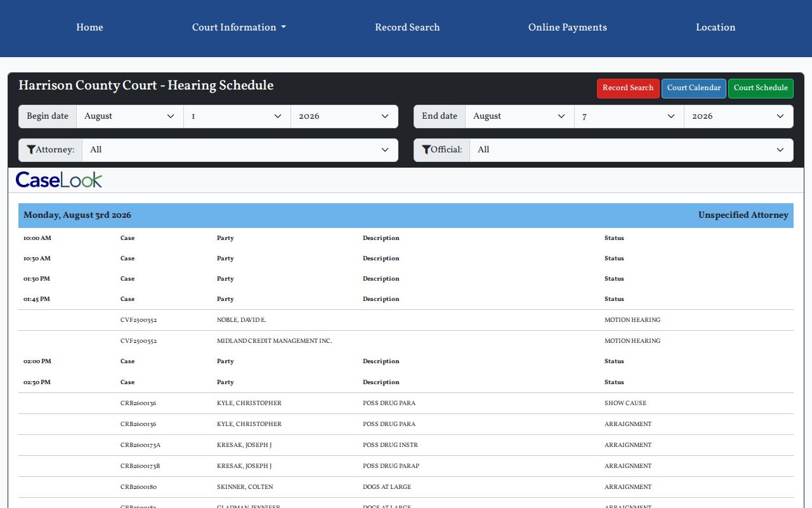Click the Unspecified Attorney label
Screen dimensions: 812x508
point(743,215)
